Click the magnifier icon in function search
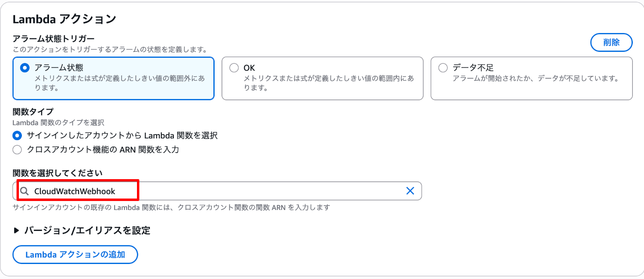This screenshot has height=279, width=644. pyautogui.click(x=25, y=191)
